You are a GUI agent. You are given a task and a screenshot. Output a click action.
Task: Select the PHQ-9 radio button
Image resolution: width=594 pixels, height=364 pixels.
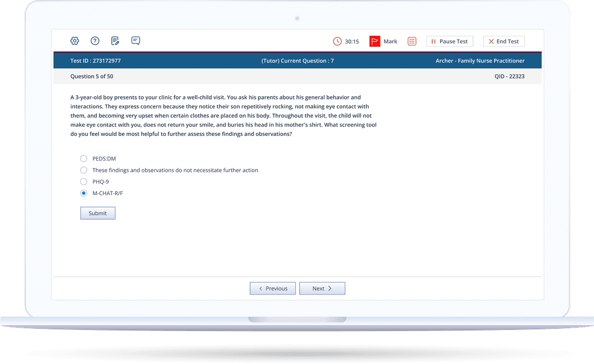(x=84, y=181)
